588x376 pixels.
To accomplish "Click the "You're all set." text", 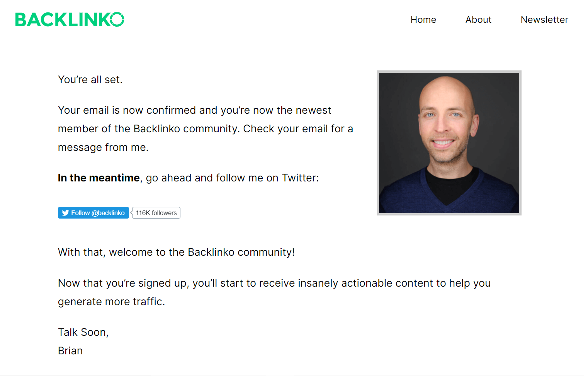I will click(90, 80).
